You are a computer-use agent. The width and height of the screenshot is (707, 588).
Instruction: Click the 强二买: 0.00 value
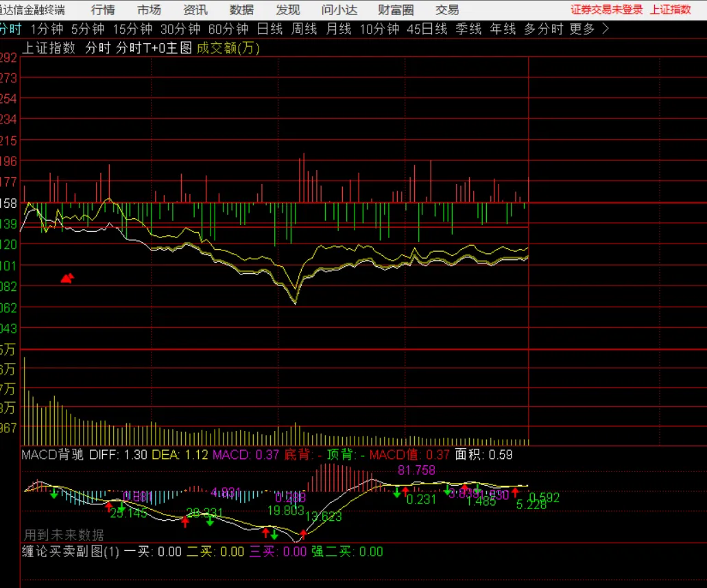coord(347,552)
